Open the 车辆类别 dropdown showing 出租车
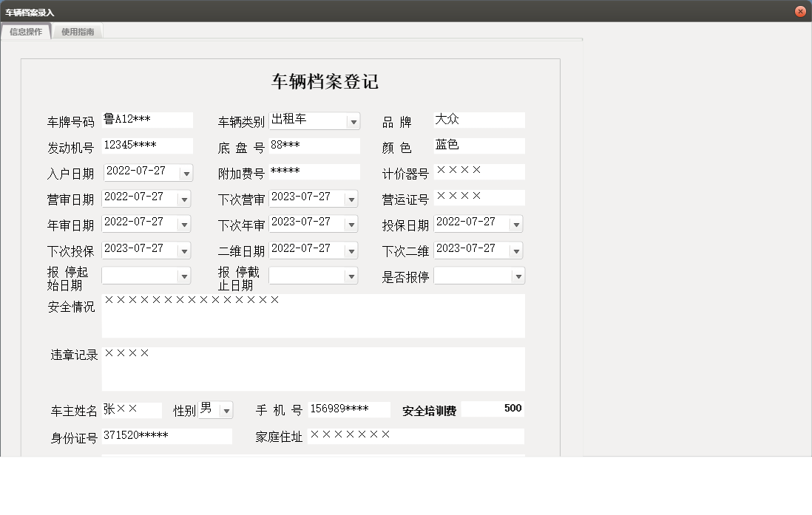 pos(353,120)
